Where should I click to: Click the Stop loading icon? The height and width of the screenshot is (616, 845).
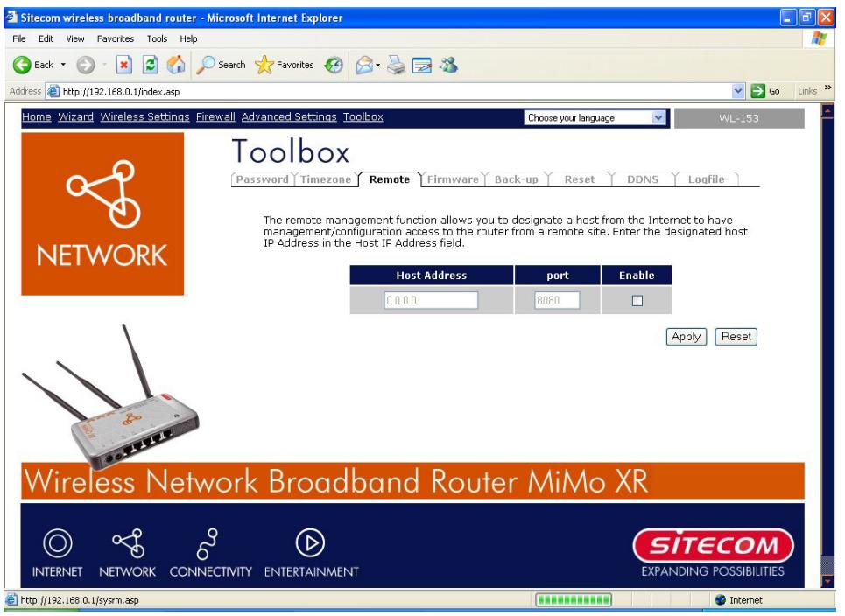[x=124, y=65]
